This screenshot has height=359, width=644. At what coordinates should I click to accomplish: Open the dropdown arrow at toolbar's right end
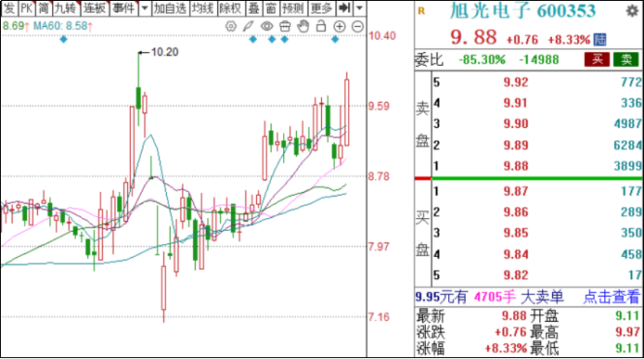[359, 7]
